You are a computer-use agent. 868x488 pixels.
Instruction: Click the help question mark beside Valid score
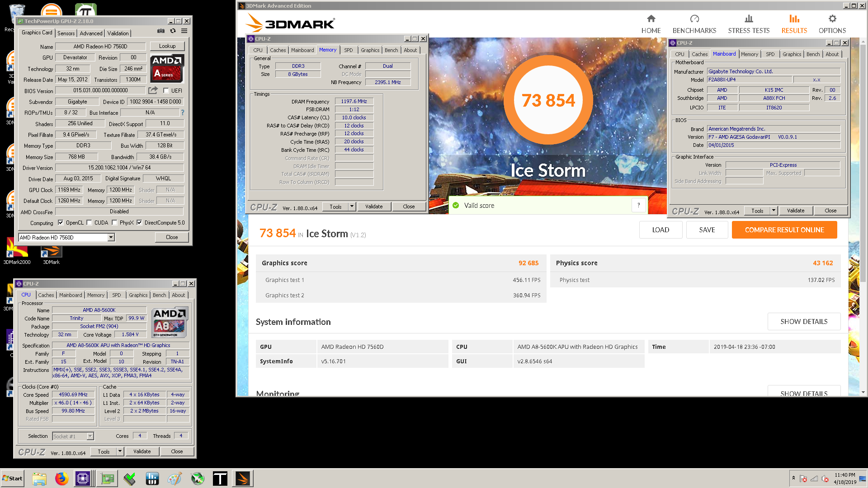pos(638,206)
